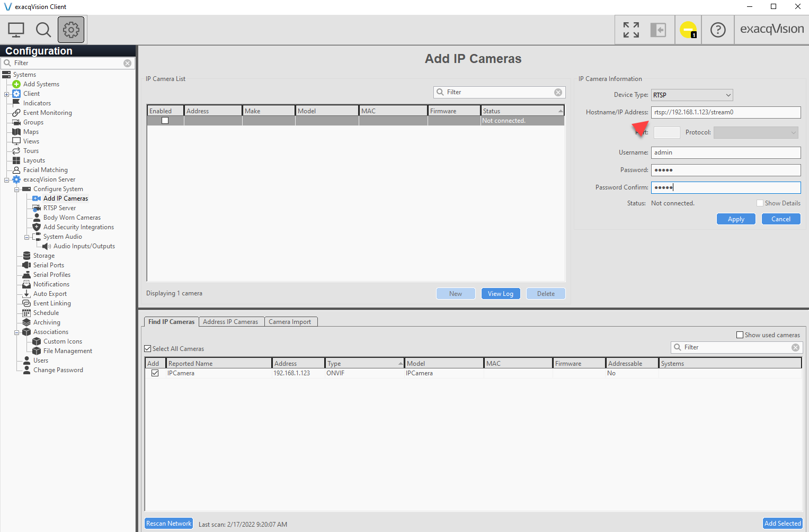Image resolution: width=809 pixels, height=532 pixels.
Task: Open Facial Matching item
Action: (x=45, y=170)
